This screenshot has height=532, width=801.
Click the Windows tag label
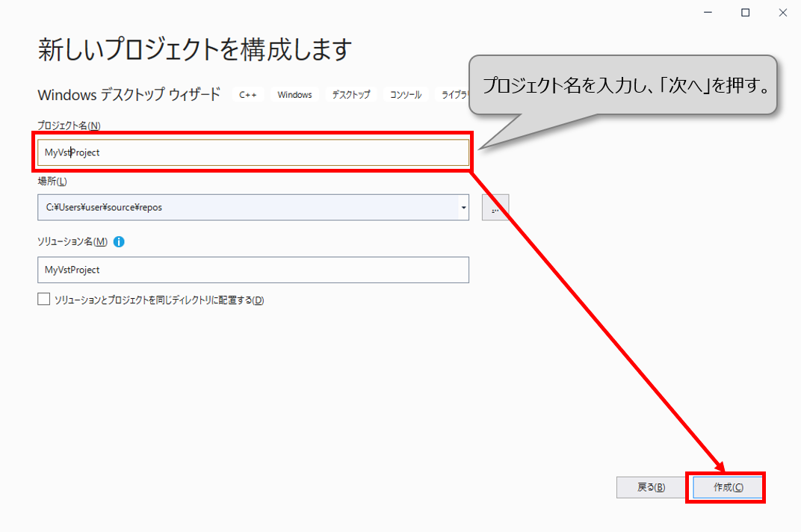[x=294, y=95]
